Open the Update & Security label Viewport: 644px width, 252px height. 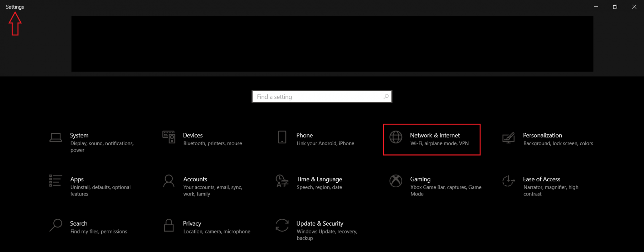pyautogui.click(x=319, y=223)
